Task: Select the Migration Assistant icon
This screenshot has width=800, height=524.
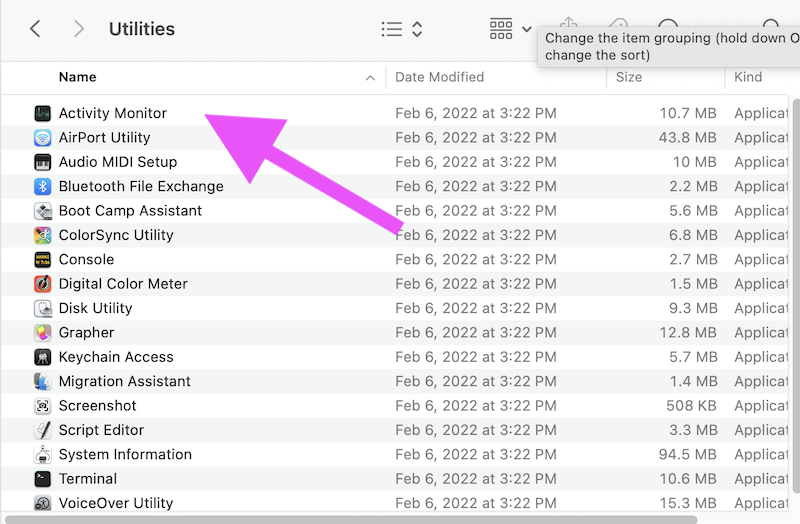Action: click(x=42, y=382)
